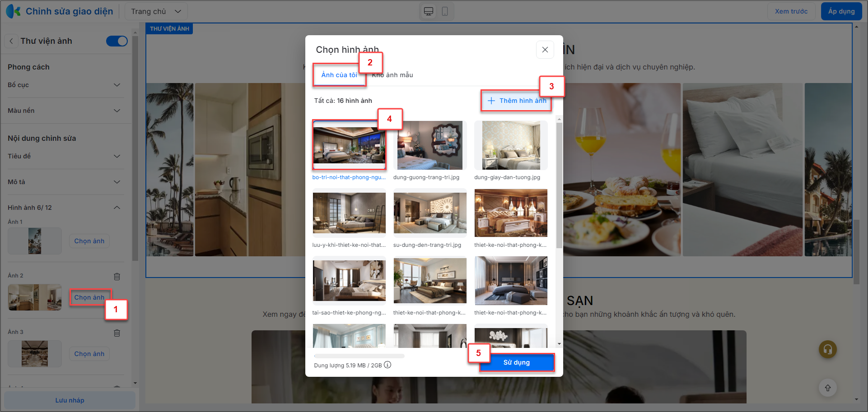Image resolution: width=868 pixels, height=412 pixels.
Task: Click the Lưu nháp button
Action: [x=70, y=400]
